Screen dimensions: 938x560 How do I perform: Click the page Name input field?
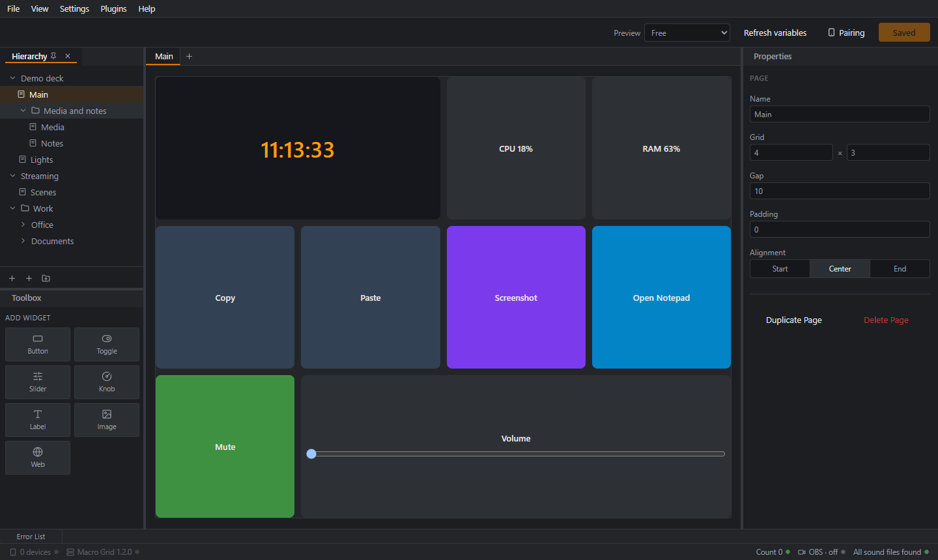(x=840, y=114)
